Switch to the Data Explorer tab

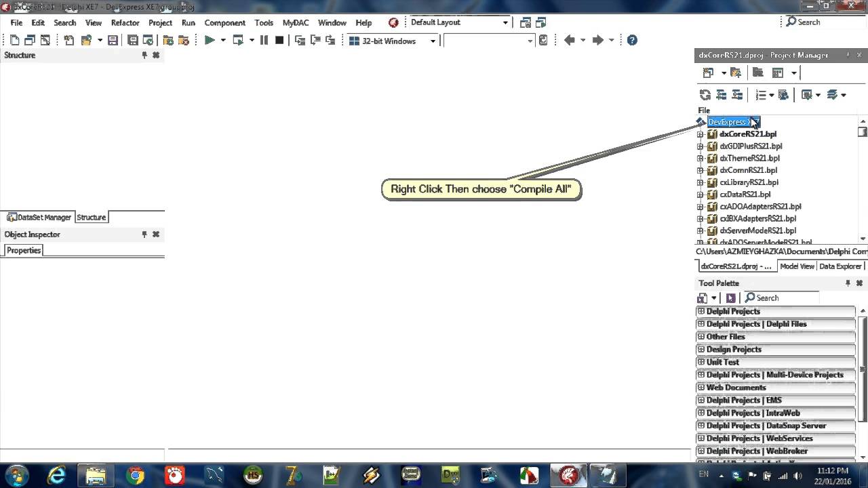(x=840, y=266)
